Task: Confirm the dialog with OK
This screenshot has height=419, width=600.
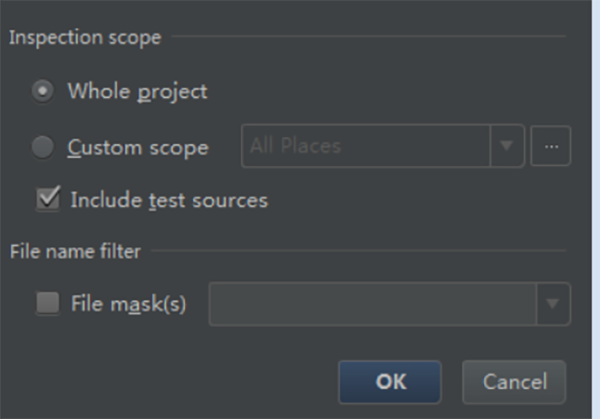Action: (x=390, y=382)
